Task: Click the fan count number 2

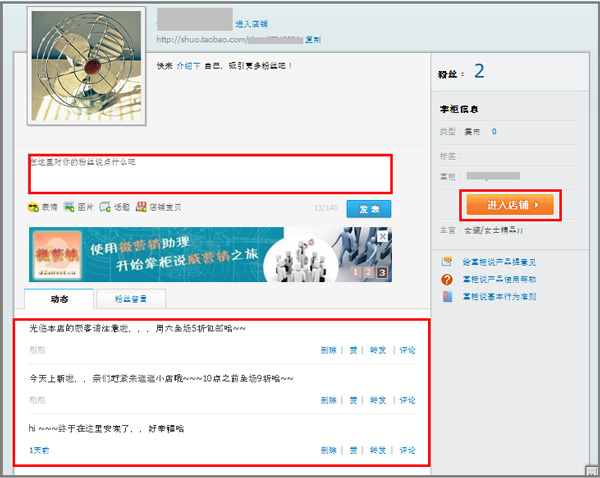Action: [479, 72]
